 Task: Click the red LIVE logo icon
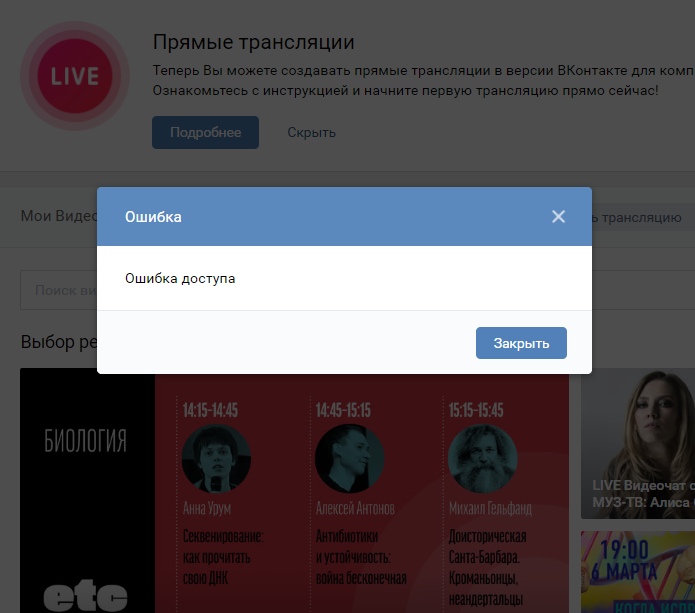click(75, 76)
